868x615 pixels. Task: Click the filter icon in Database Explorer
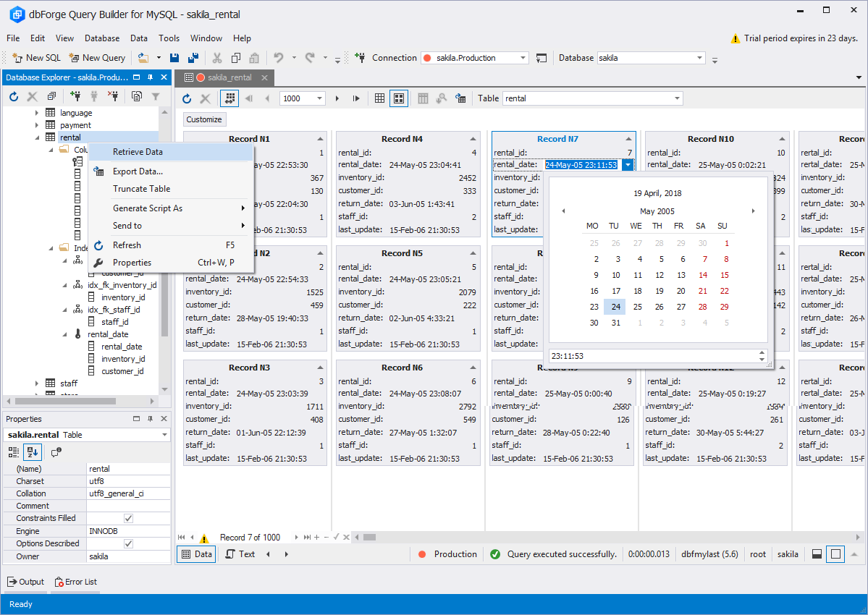point(156,96)
